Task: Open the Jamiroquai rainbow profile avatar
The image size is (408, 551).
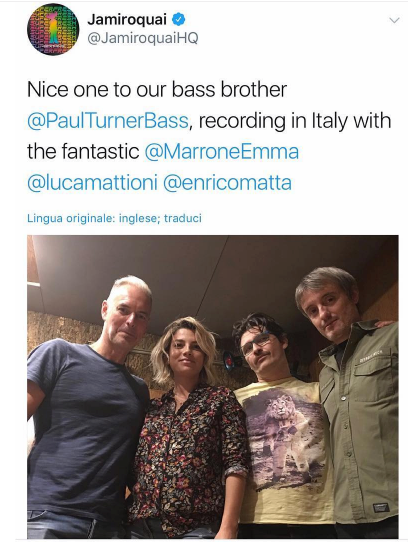Action: pyautogui.click(x=53, y=30)
